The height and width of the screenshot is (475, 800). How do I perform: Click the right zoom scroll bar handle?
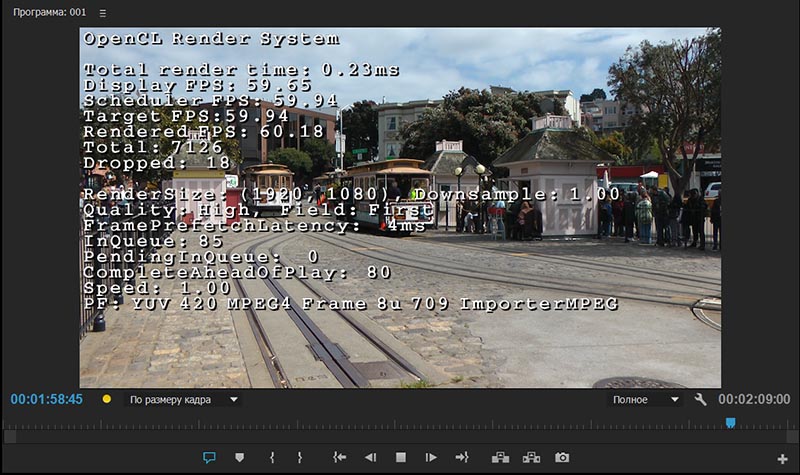click(792, 437)
